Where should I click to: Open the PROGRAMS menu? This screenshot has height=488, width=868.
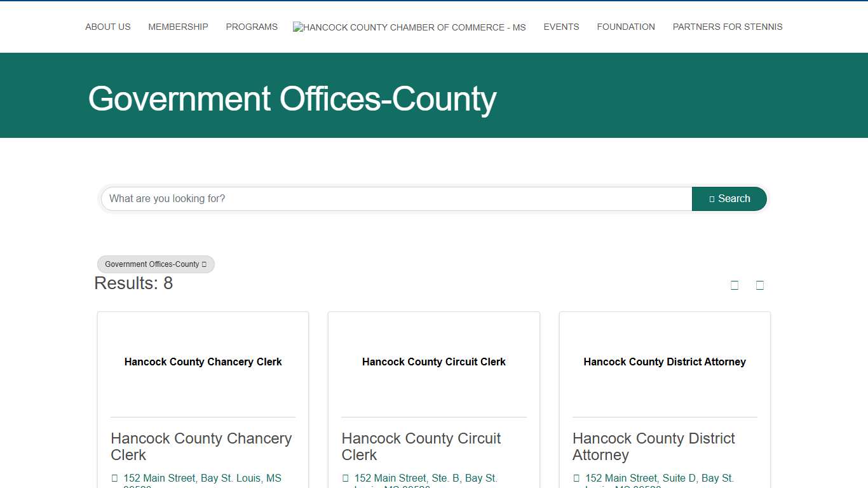(x=252, y=27)
